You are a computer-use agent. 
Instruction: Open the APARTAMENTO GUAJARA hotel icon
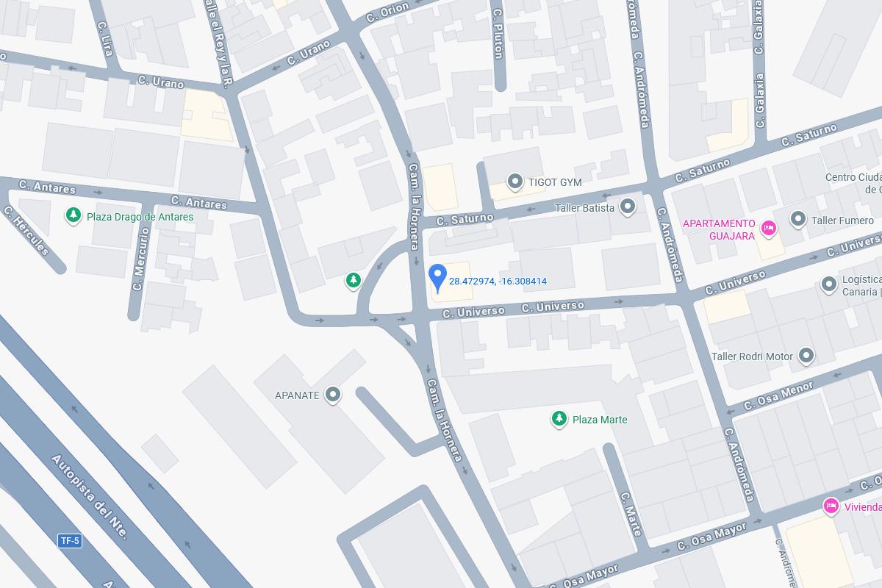(769, 229)
